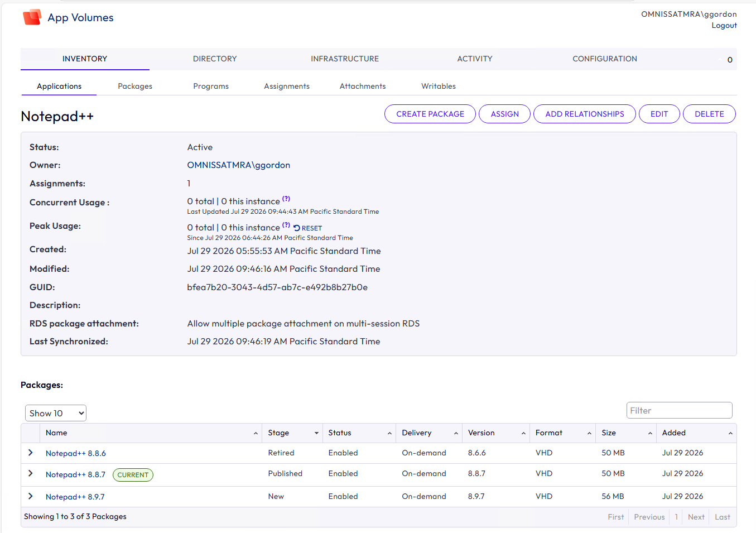Sort packages by Name column arrow

256,433
